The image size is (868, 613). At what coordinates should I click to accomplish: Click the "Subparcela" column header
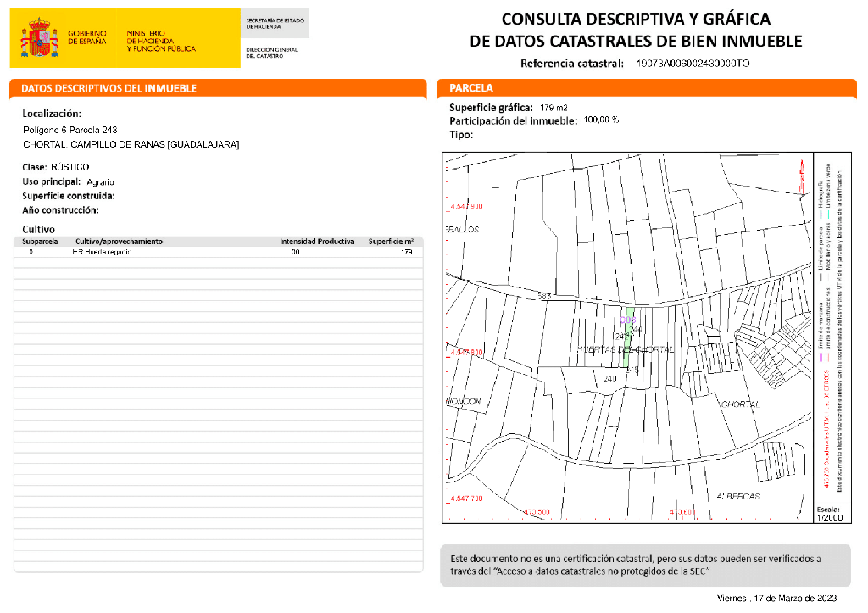[40, 242]
